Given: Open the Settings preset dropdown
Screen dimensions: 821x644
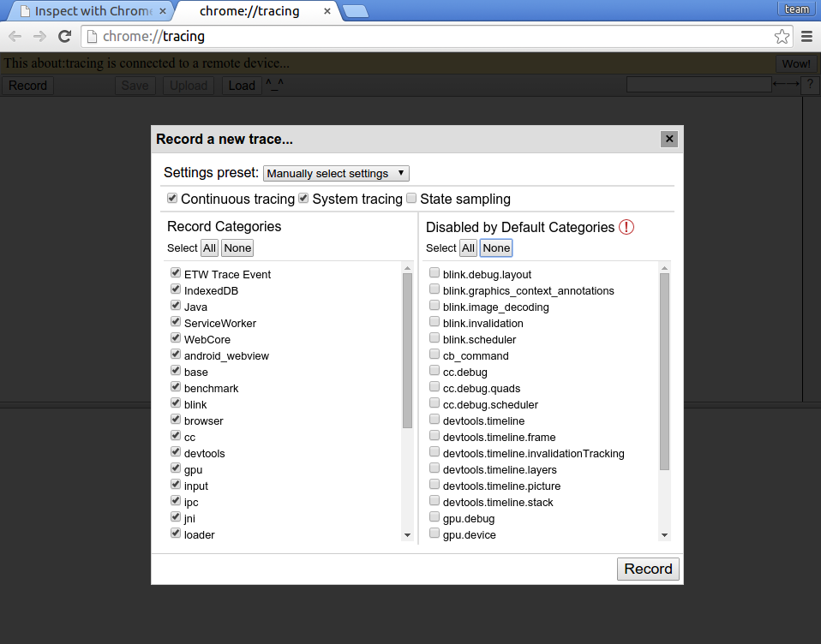Looking at the screenshot, I should pyautogui.click(x=336, y=173).
